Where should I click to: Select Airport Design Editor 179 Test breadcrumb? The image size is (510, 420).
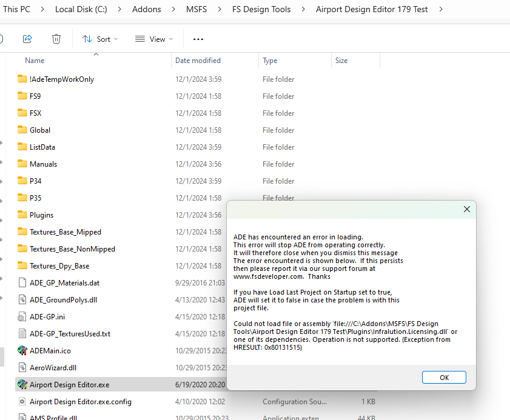[372, 9]
